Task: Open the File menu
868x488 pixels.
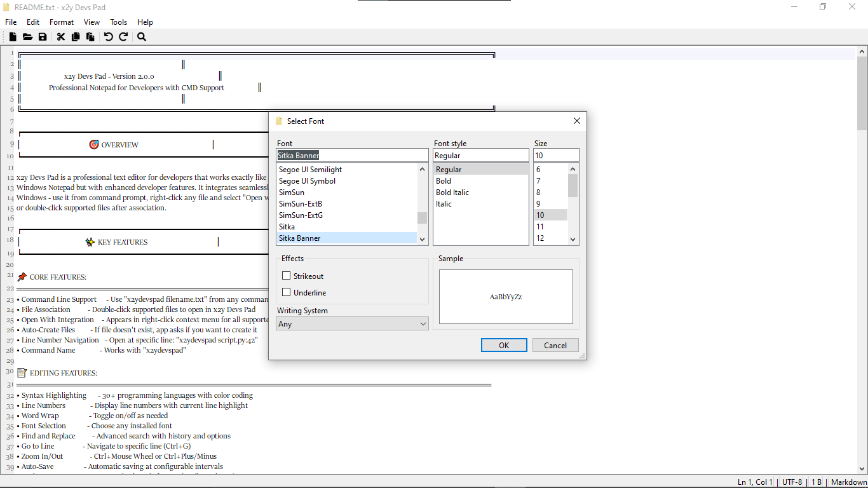Action: (11, 22)
